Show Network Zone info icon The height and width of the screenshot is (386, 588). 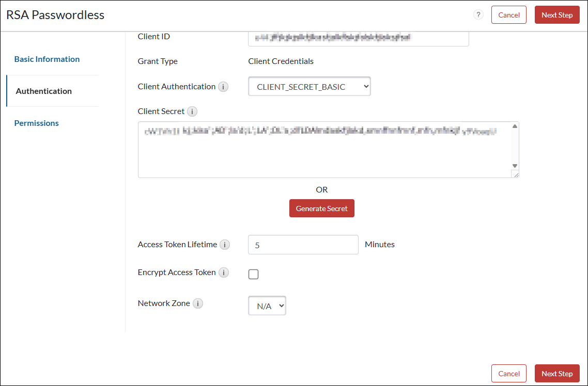pyautogui.click(x=198, y=303)
